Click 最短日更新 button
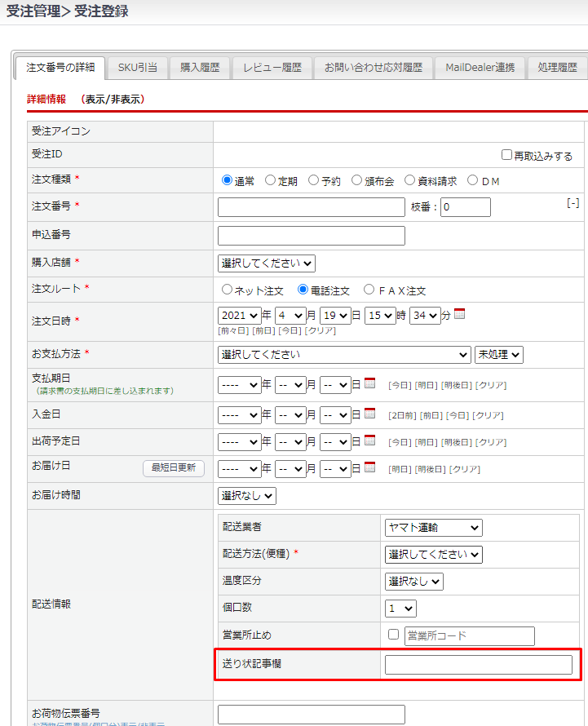 pyautogui.click(x=174, y=468)
